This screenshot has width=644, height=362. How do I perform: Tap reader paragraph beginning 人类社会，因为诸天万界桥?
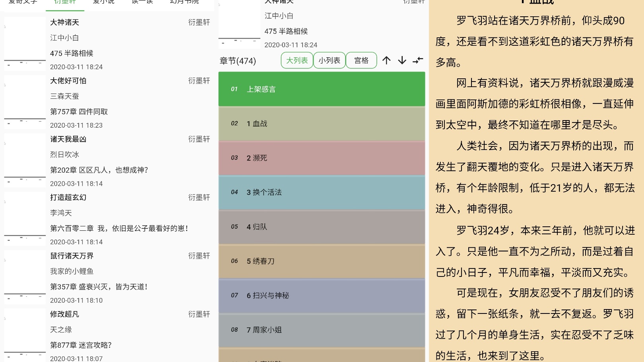535,177
